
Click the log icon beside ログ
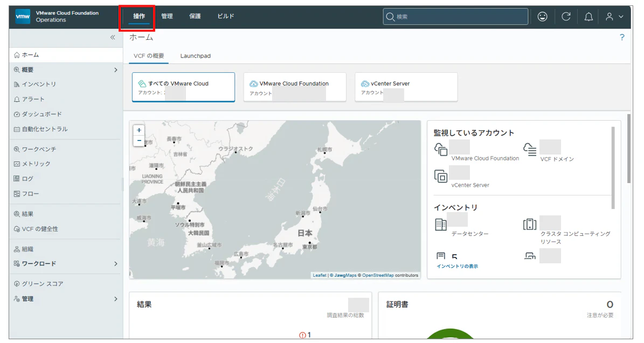(x=17, y=178)
